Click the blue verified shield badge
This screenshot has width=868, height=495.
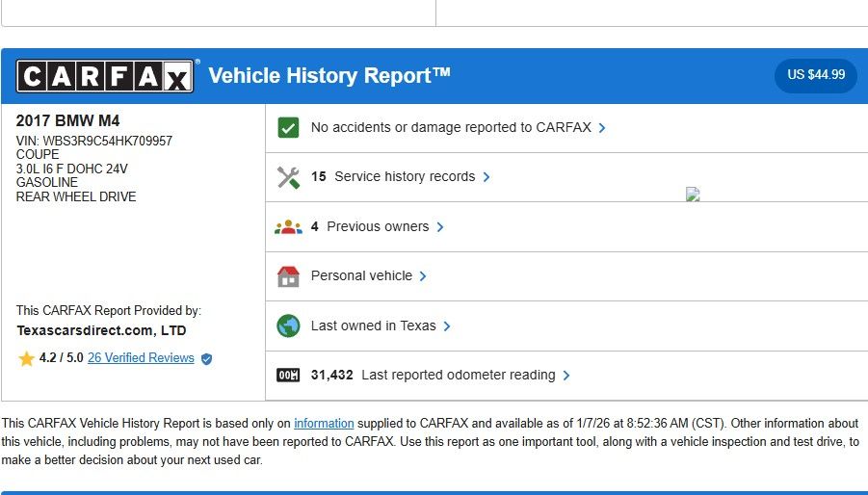[206, 358]
